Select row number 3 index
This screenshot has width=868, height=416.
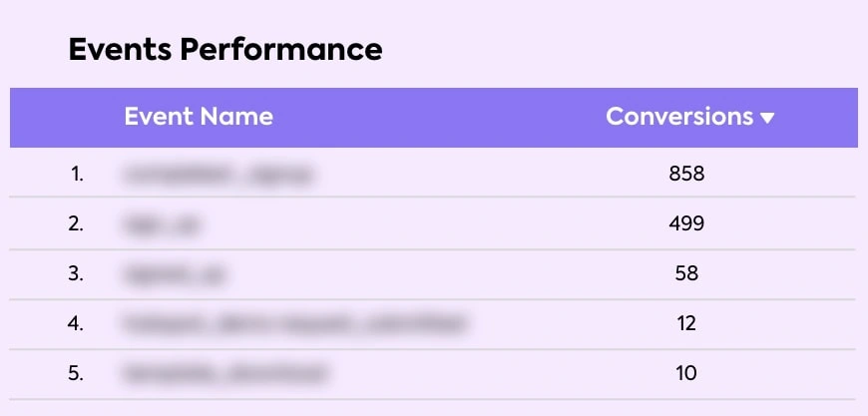pos(77,273)
